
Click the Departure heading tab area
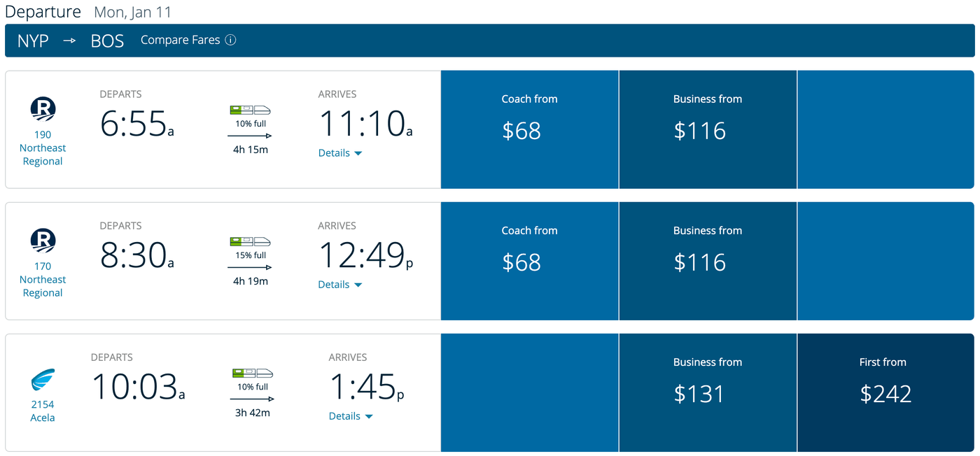43,11
